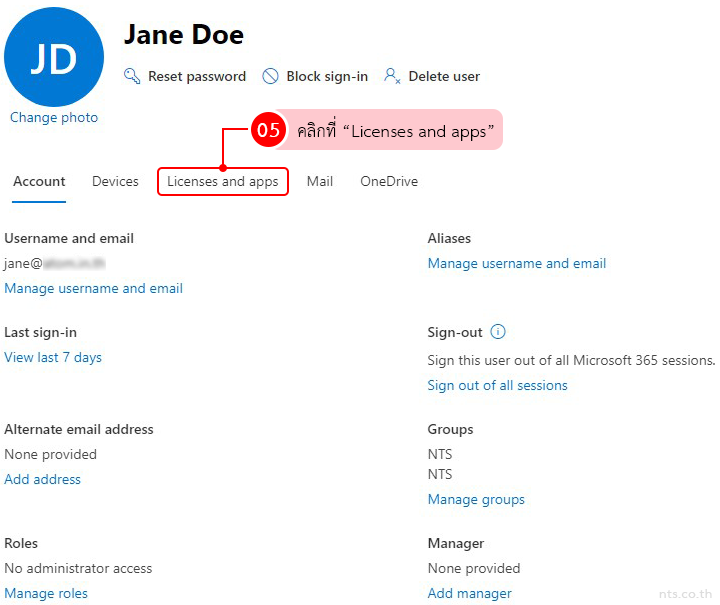Open the Licenses and apps tab
This screenshot has width=720, height=605.
coord(223,181)
